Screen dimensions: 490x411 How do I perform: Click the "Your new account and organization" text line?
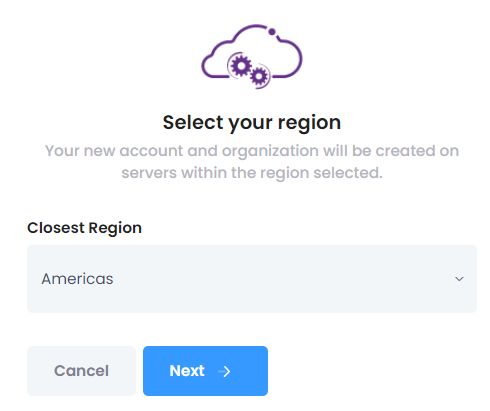click(x=252, y=151)
